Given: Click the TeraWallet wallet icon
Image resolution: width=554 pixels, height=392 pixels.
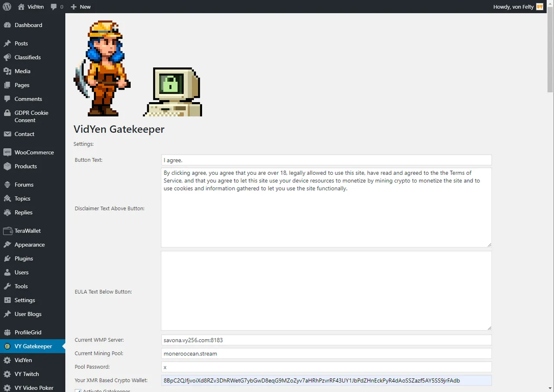Looking at the screenshot, I should [7, 231].
